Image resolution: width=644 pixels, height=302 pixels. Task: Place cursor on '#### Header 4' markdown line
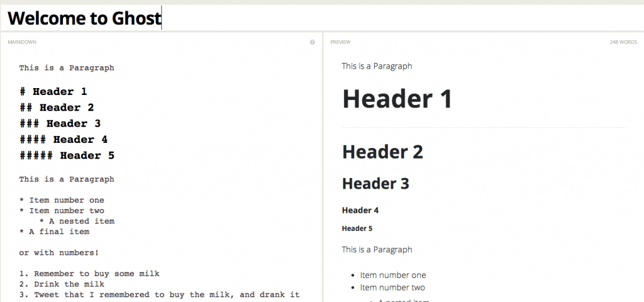click(x=64, y=139)
